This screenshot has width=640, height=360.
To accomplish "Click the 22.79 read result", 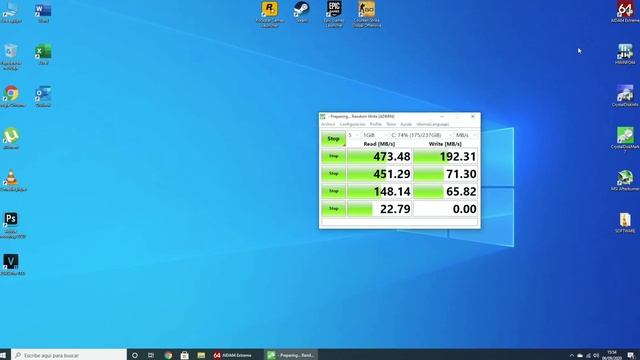I will (379, 209).
